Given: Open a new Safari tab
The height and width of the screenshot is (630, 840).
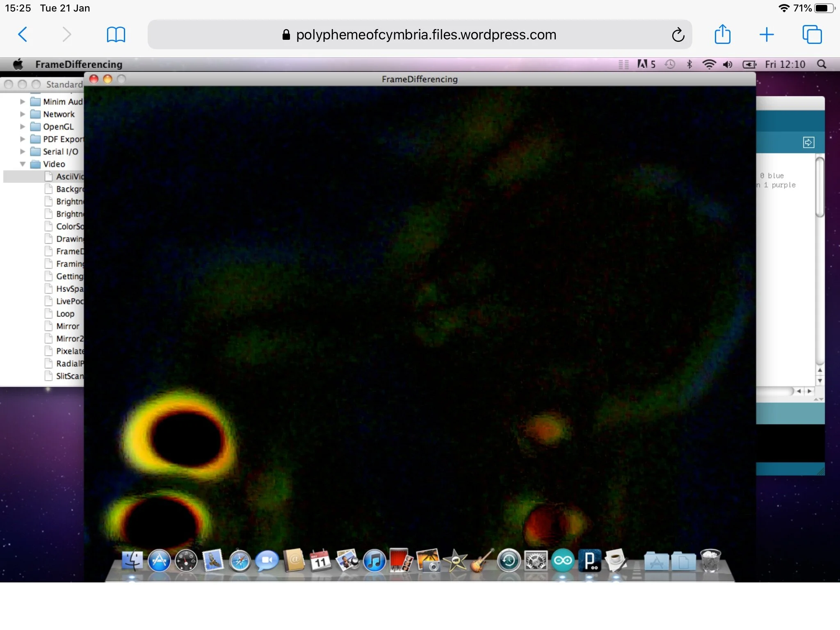Looking at the screenshot, I should (766, 34).
